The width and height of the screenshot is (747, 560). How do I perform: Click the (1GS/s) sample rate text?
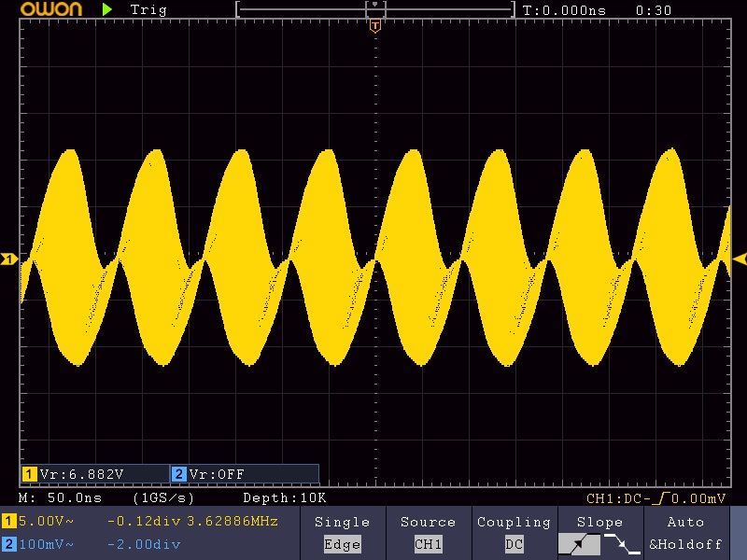[163, 498]
